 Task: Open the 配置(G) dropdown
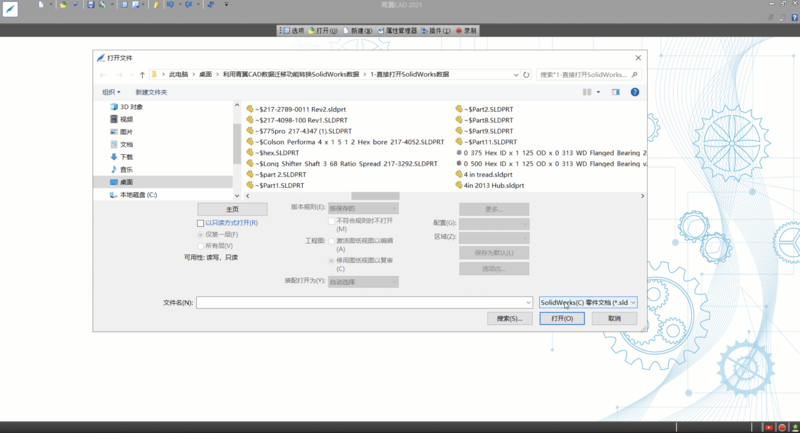tap(494, 223)
